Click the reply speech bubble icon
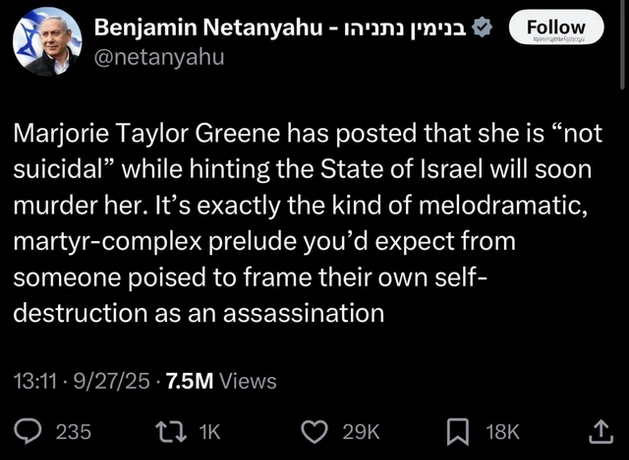The image size is (629, 460). [28, 432]
